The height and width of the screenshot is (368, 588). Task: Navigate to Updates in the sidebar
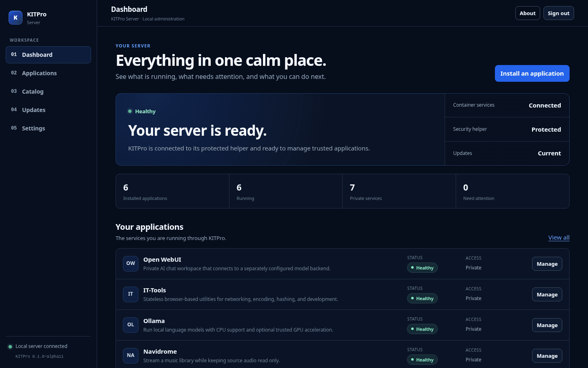[48, 110]
